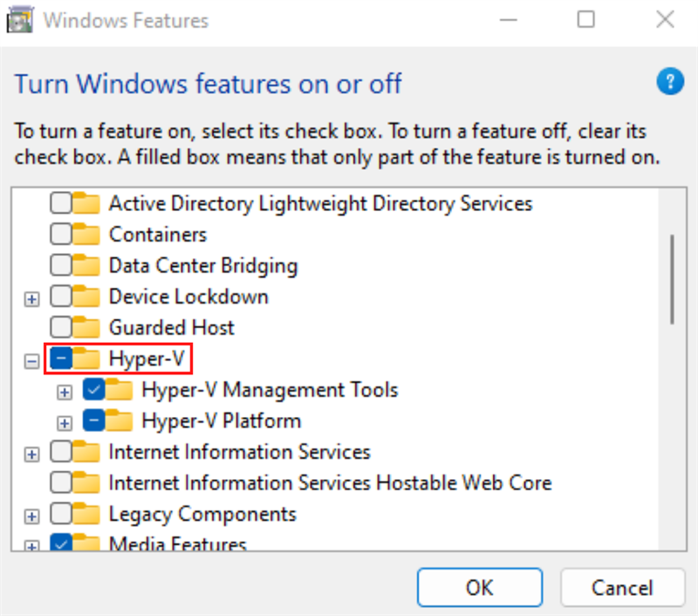Viewport: 698px width, 616px height.
Task: Expand Hyper-V Management Tools subtree
Action: click(65, 392)
